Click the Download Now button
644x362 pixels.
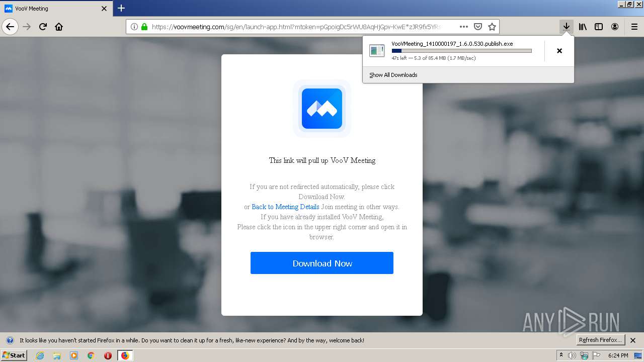322,263
